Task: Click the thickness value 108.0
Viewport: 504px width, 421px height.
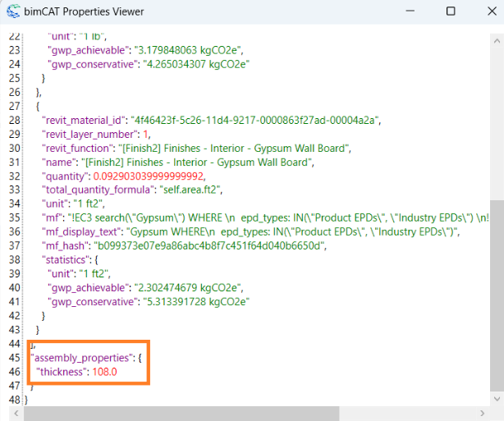Action: click(x=104, y=372)
